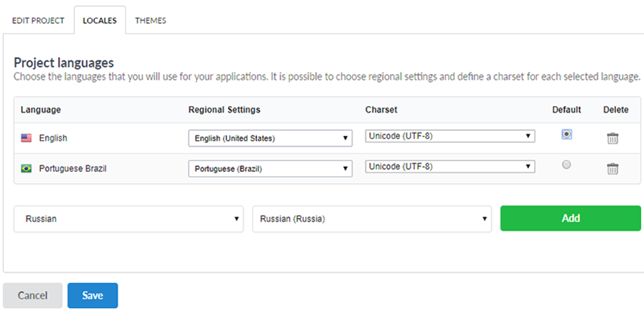Switch to the Themes tab

point(150,20)
